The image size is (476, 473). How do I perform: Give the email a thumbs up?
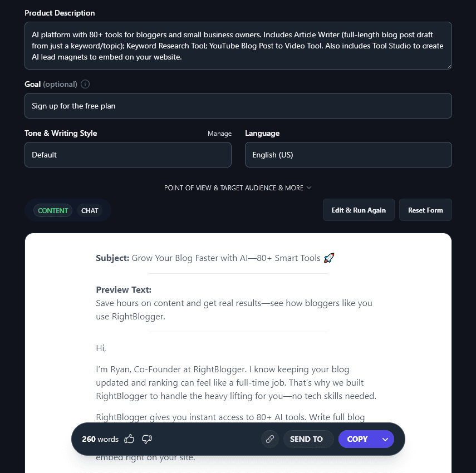pyautogui.click(x=129, y=439)
